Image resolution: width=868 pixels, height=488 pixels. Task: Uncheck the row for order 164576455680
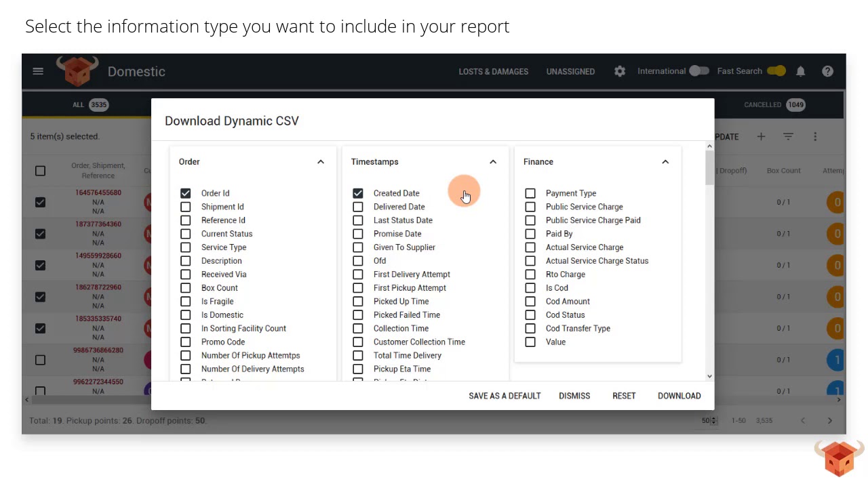pyautogui.click(x=40, y=202)
